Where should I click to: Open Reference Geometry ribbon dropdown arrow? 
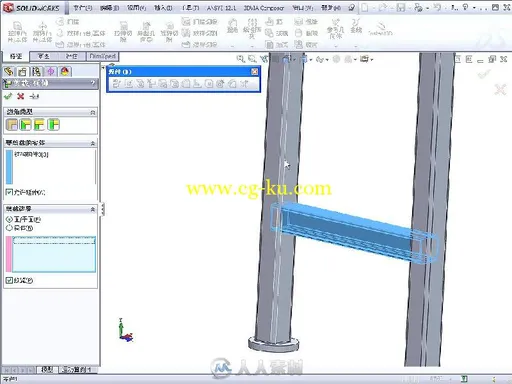coord(336,46)
